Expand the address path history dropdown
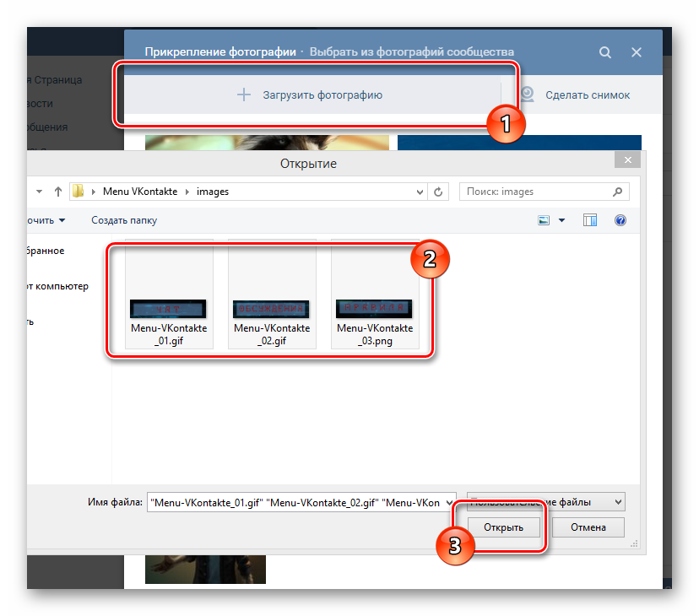The width and height of the screenshot is (699, 616). pyautogui.click(x=421, y=192)
